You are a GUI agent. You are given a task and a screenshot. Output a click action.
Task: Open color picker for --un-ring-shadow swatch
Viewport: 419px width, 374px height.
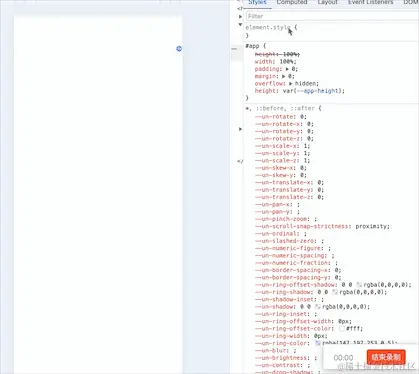tap(335, 292)
